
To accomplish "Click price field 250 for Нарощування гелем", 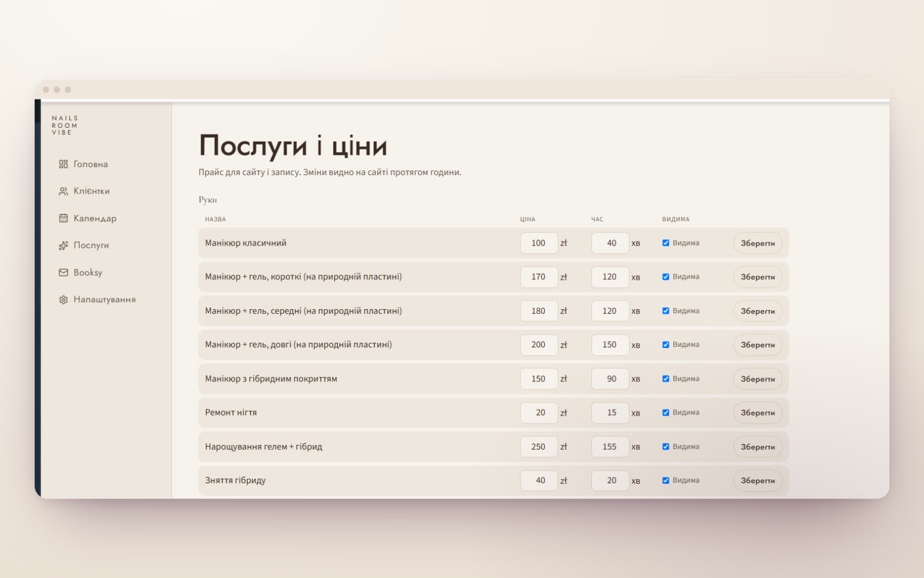I will [539, 447].
